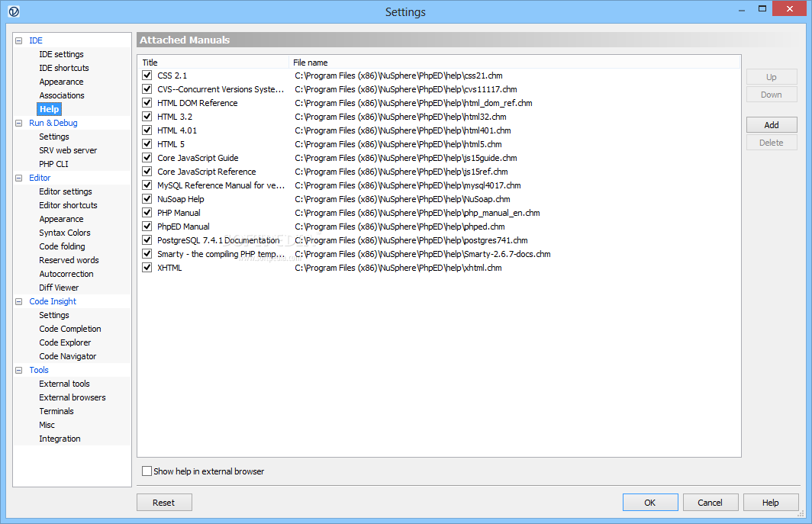This screenshot has height=524, width=812.
Task: Open Reserved words page
Action: pos(69,260)
